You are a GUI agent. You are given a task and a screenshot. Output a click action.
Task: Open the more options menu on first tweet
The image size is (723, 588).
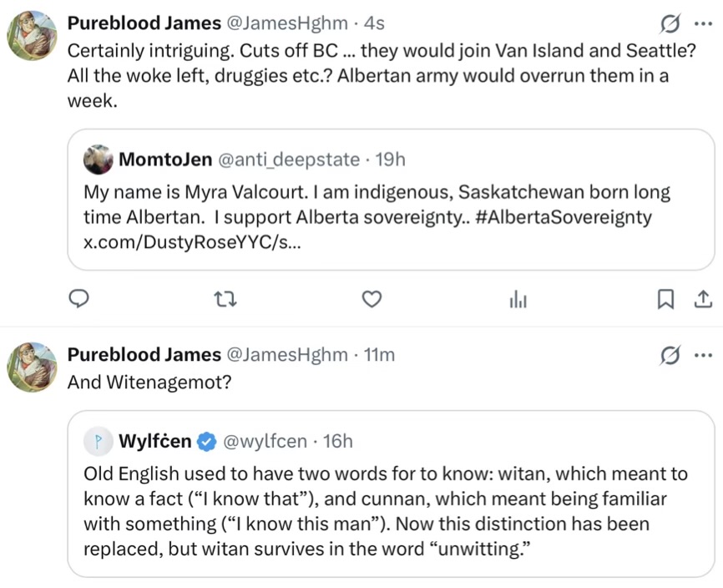pos(703,23)
